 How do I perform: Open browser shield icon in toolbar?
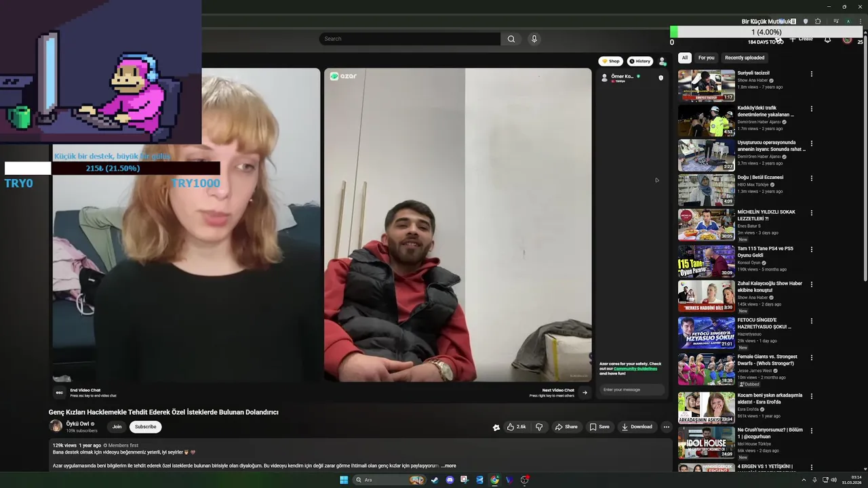[x=806, y=21]
